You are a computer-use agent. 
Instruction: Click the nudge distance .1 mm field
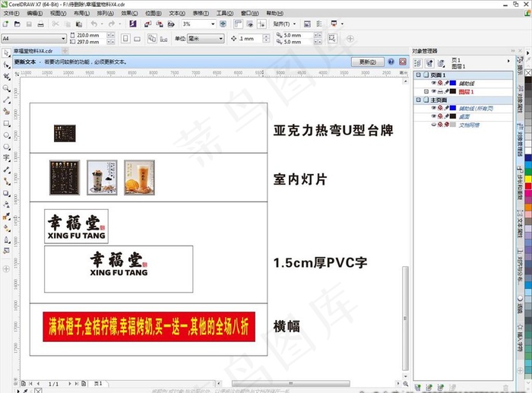(x=250, y=39)
